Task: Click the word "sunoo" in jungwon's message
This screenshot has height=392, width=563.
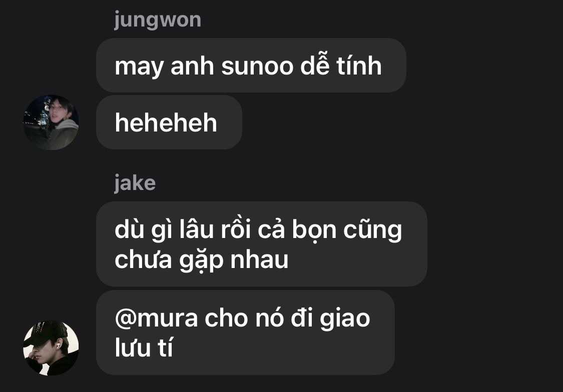Action: coord(257,66)
